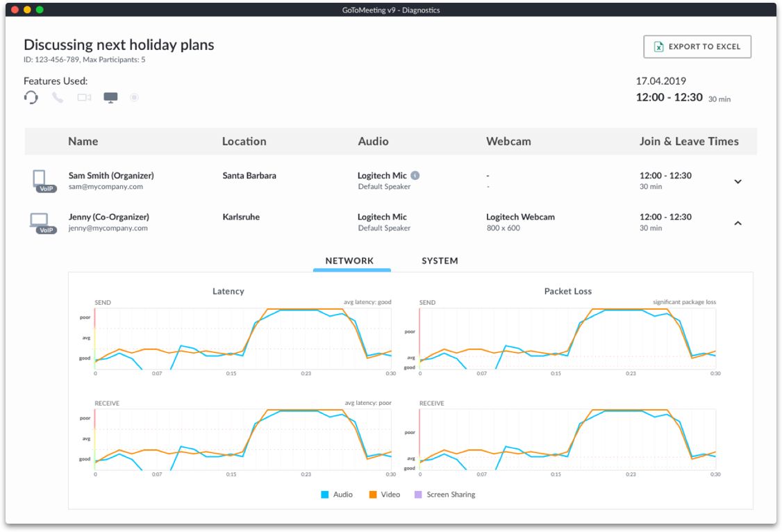Click the screen sharing monitor icon
This screenshot has width=782, height=532.
pyautogui.click(x=110, y=97)
